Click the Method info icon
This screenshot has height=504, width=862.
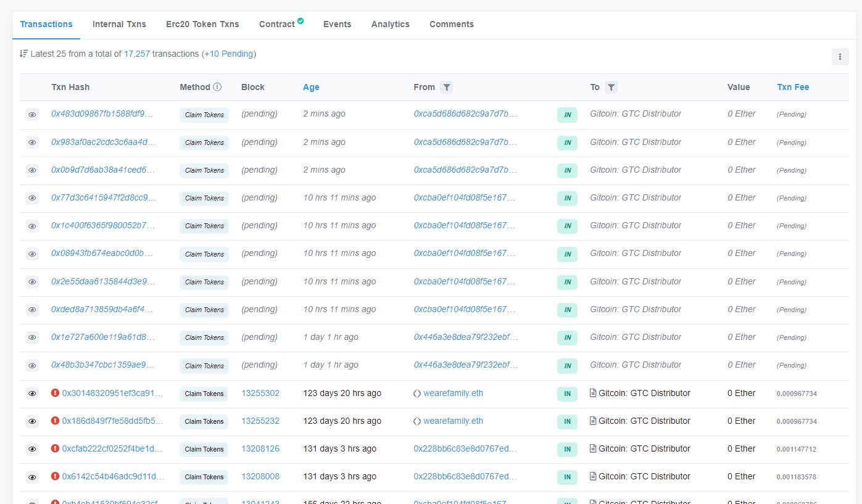click(x=217, y=87)
